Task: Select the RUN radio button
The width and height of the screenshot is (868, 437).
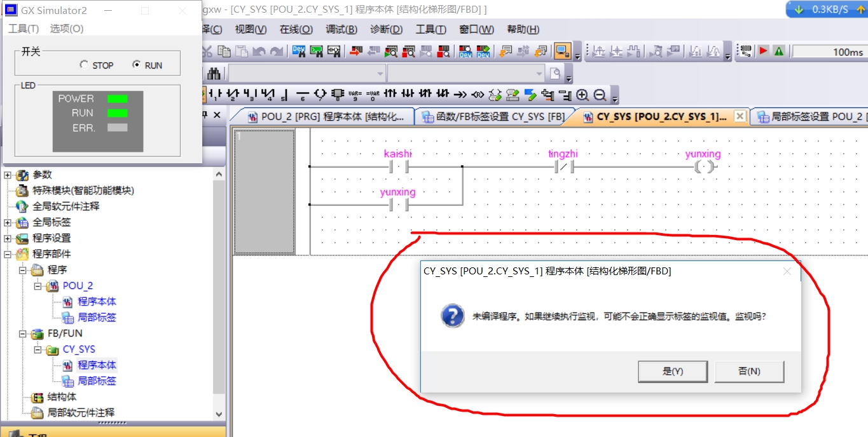Action: click(x=136, y=65)
